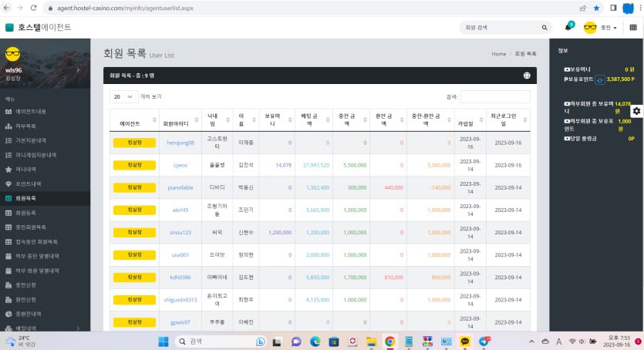
Task: Click the expand icon on member list header
Action: click(x=527, y=76)
